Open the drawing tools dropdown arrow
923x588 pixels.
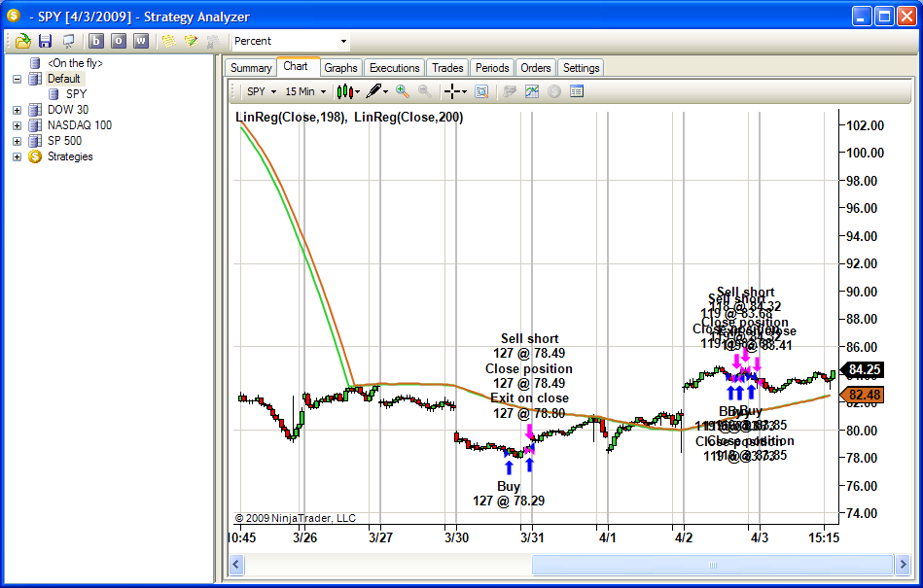click(x=385, y=91)
